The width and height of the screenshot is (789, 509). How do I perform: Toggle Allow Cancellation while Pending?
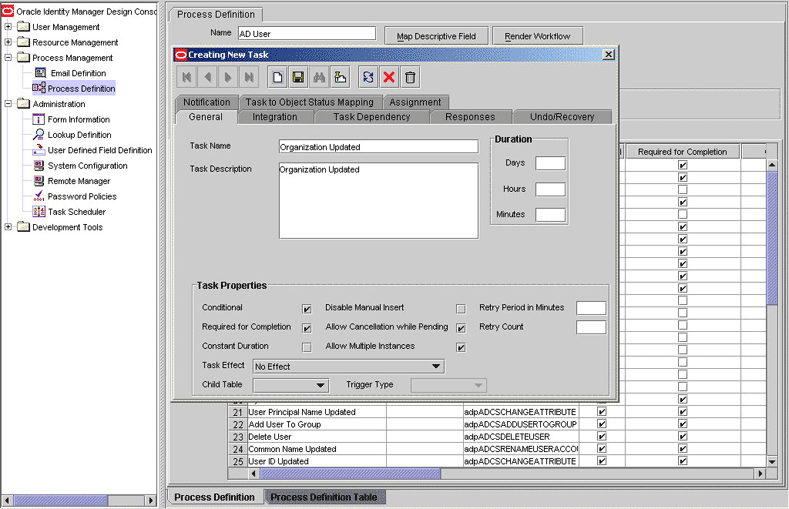[x=460, y=328]
